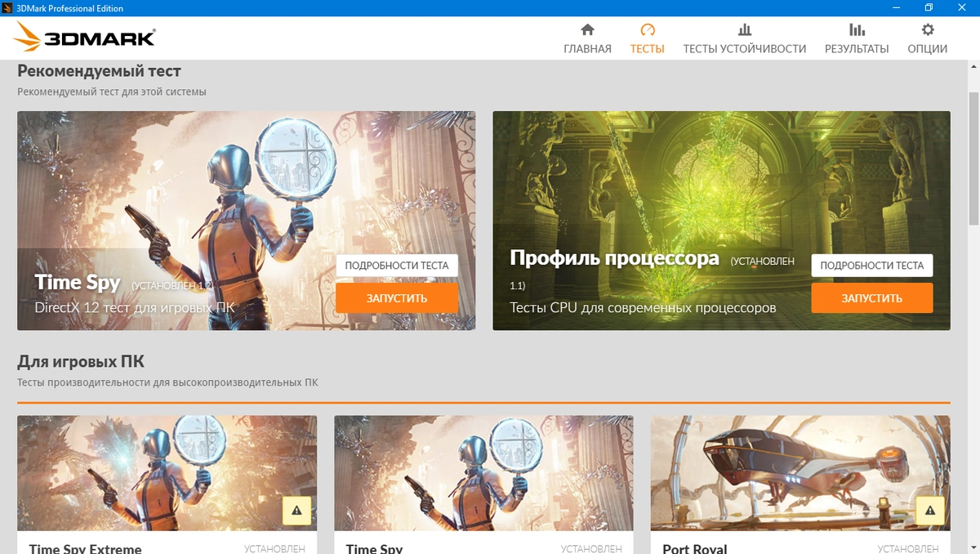Click the speedometer icon for tests
Viewport: 980px width, 554px height.
648,30
